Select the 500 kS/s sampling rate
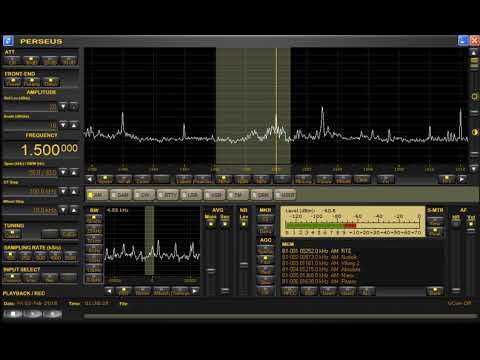 pyautogui.click(x=40, y=256)
